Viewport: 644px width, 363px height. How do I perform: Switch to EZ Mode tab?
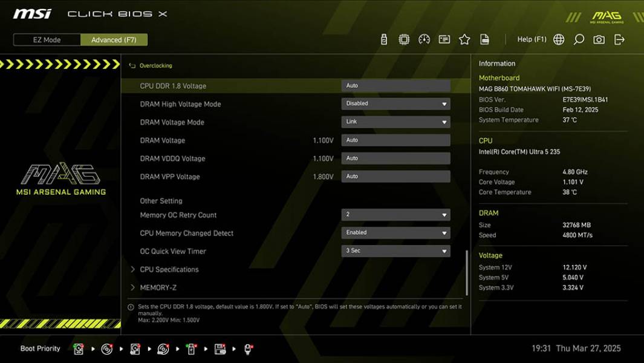47,40
